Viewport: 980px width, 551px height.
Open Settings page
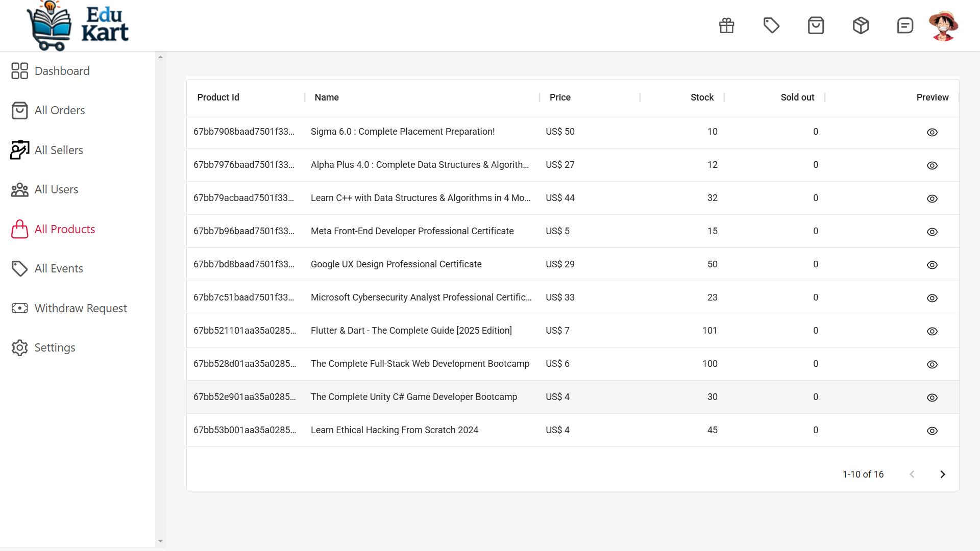pyautogui.click(x=55, y=347)
